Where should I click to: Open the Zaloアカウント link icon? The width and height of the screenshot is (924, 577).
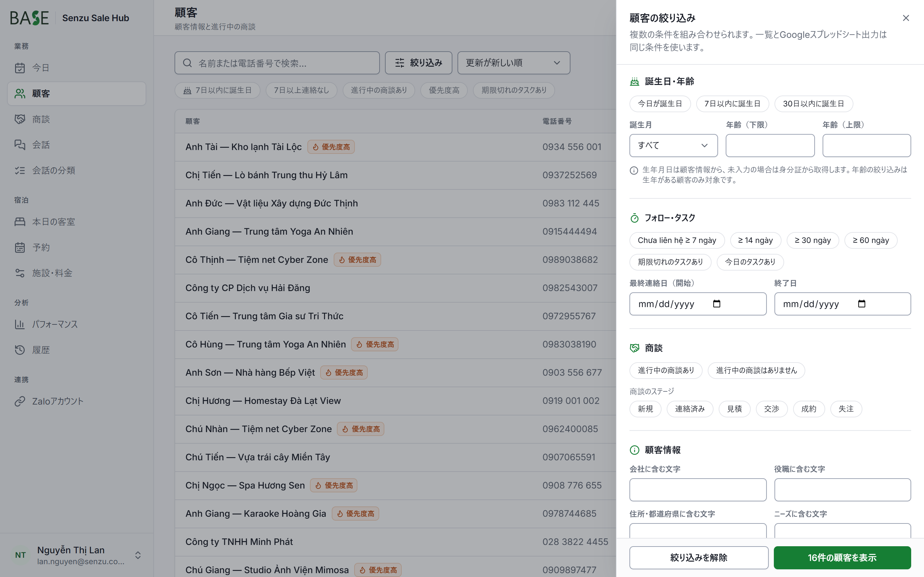pos(20,401)
